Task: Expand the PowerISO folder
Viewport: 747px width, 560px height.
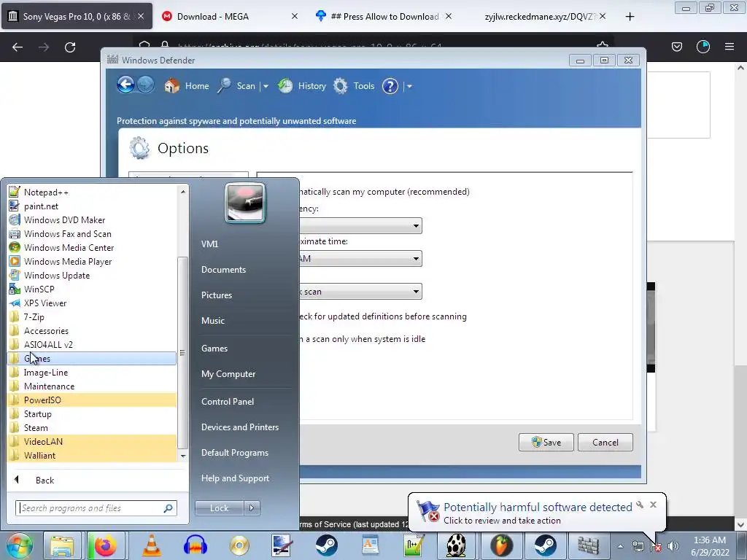Action: tap(92, 400)
